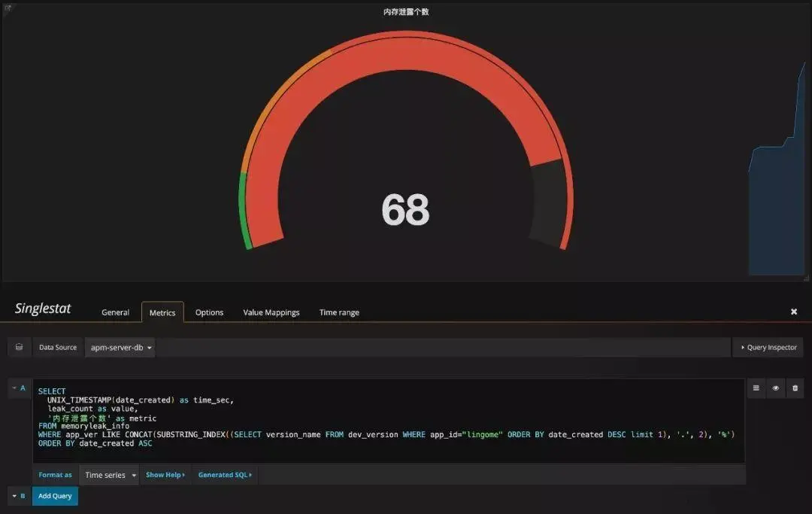Go to the Time range tab

339,312
